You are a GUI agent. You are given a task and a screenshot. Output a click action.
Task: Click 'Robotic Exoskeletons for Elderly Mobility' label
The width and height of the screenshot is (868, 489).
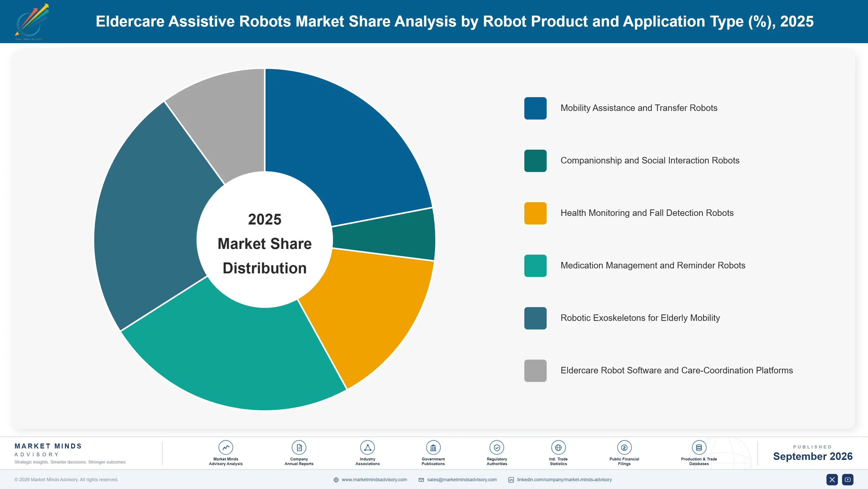tap(640, 318)
